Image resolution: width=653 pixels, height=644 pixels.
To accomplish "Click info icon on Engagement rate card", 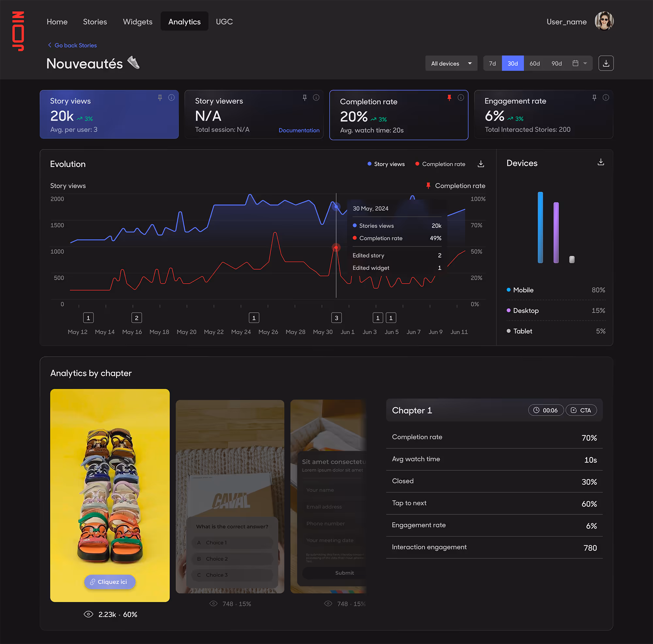I will point(606,98).
